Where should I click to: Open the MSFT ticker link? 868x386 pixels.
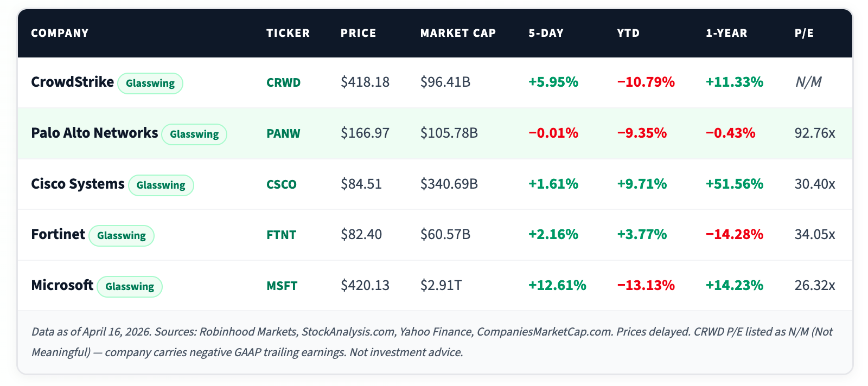[282, 286]
